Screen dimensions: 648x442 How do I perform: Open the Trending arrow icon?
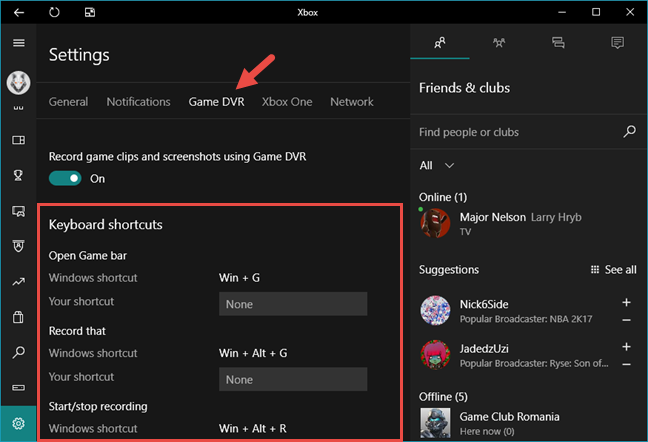[18, 282]
